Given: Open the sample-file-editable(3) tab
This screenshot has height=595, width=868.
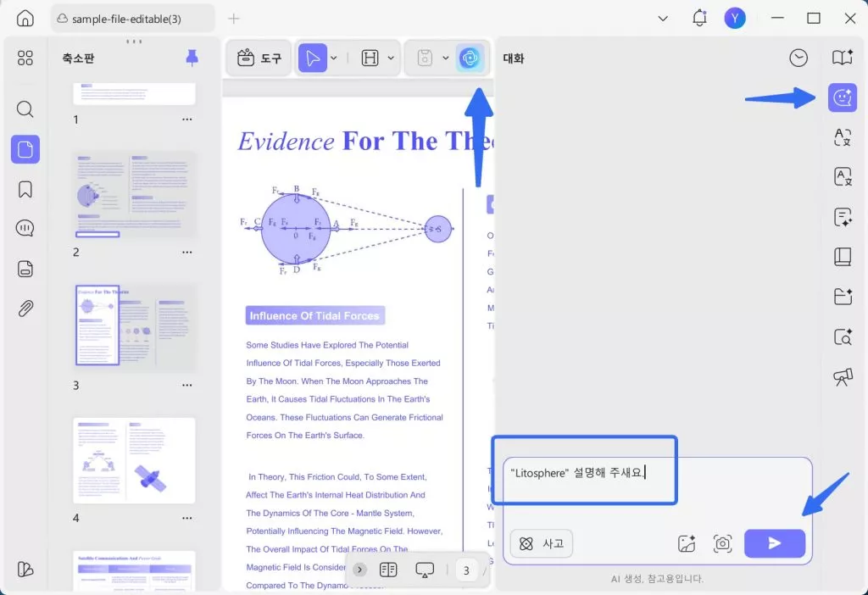Looking at the screenshot, I should [133, 19].
